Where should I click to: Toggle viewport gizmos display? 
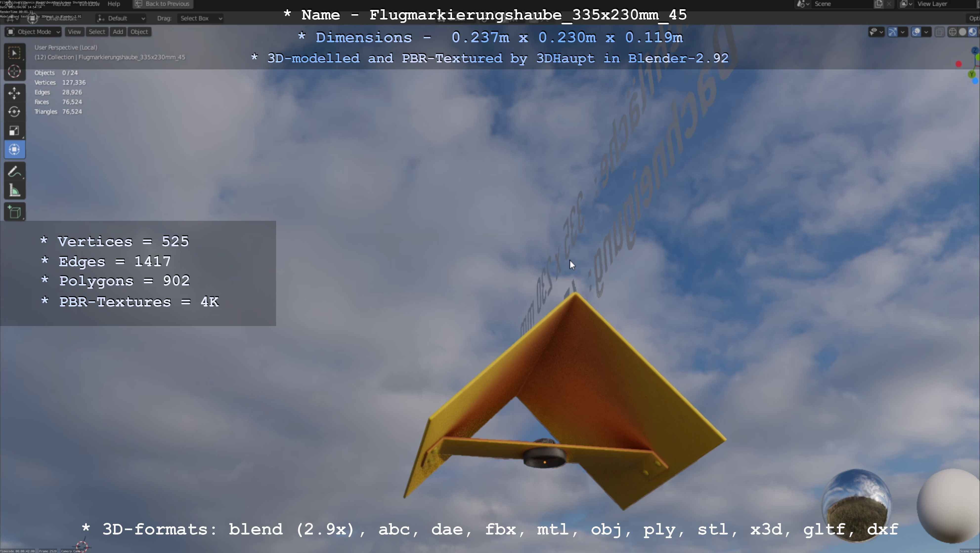(x=893, y=32)
